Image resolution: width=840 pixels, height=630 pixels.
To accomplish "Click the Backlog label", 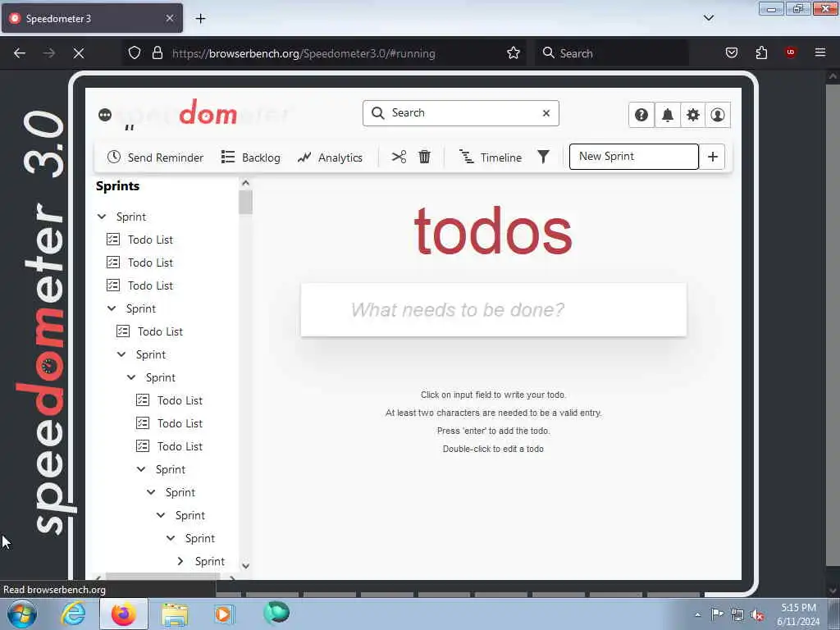I will 261,157.
